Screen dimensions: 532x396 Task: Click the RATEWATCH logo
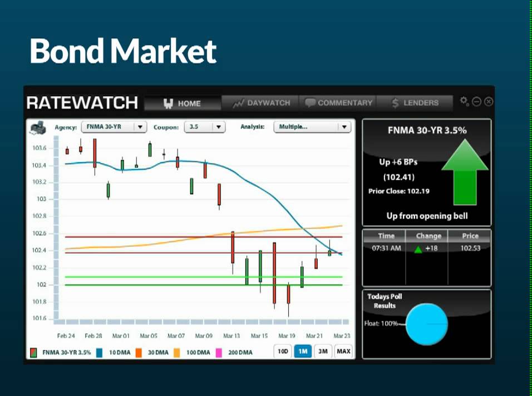coord(82,103)
